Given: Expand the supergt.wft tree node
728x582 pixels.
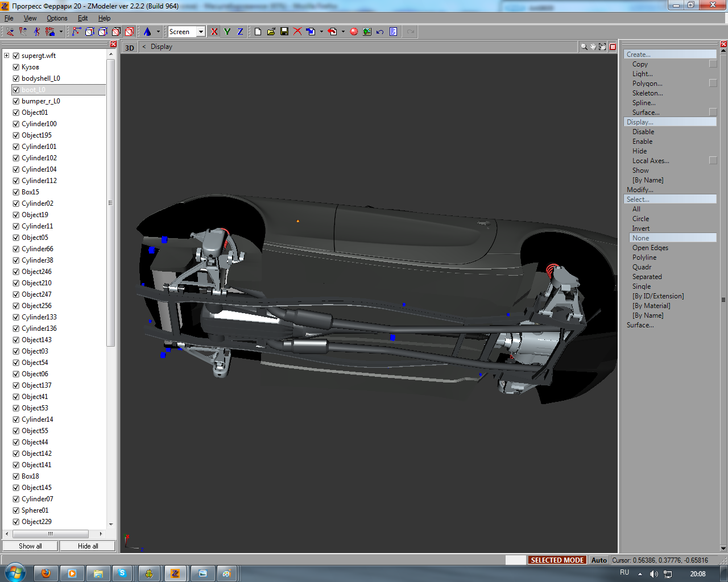Looking at the screenshot, I should (6, 56).
